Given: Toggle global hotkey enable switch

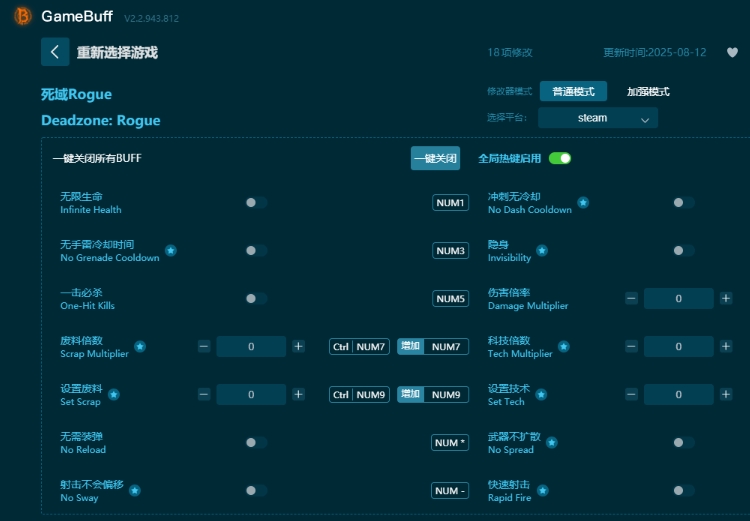Looking at the screenshot, I should 560,158.
